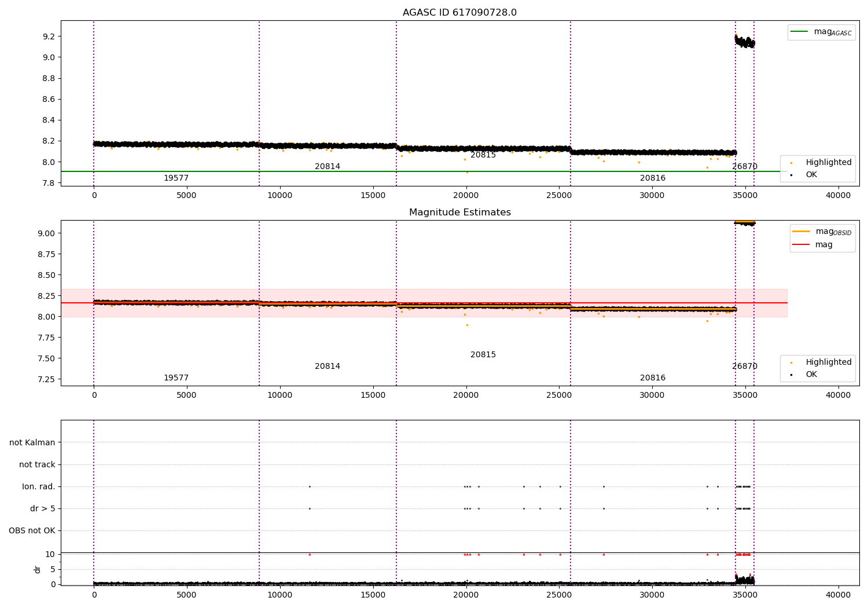Click the 15000 x-axis tick in the middle plot

pos(373,395)
